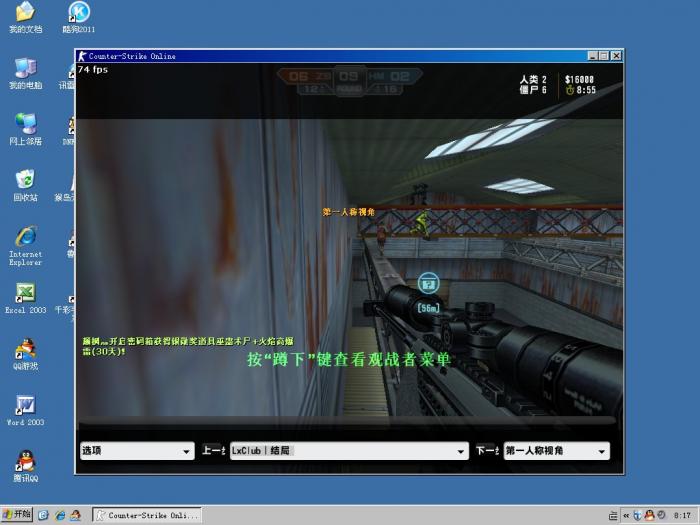The height and width of the screenshot is (525, 700).
Task: Open 网上邻居 desktop icon
Action: (25, 129)
